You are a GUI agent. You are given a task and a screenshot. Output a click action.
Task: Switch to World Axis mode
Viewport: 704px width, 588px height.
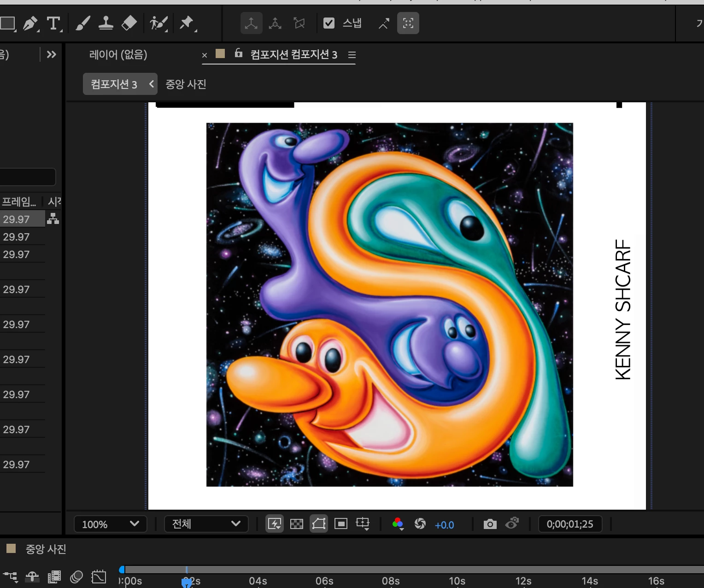click(x=275, y=23)
